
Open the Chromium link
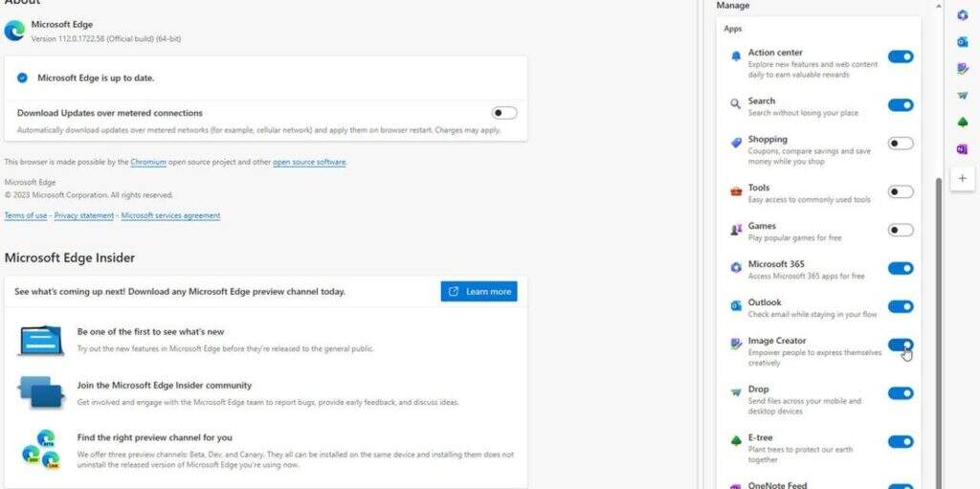click(148, 162)
